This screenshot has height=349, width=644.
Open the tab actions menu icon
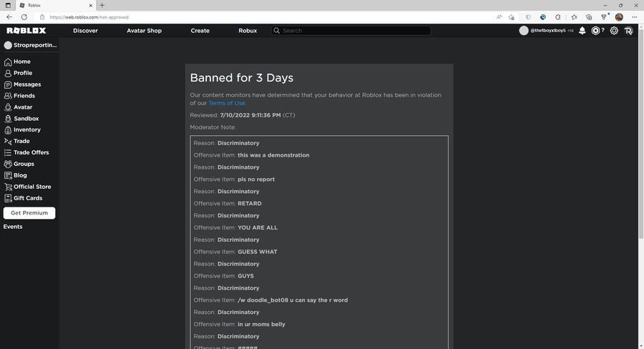click(x=8, y=5)
